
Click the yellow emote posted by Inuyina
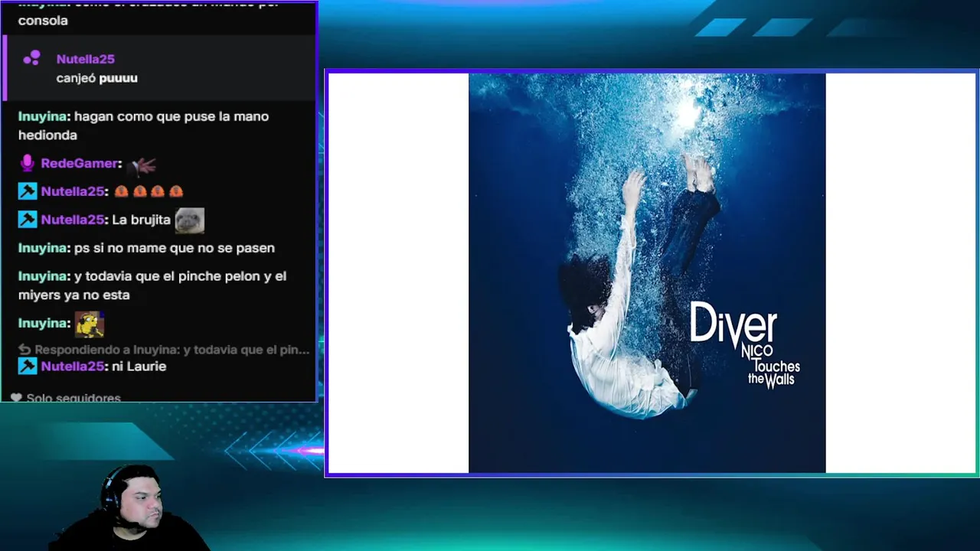coord(89,324)
